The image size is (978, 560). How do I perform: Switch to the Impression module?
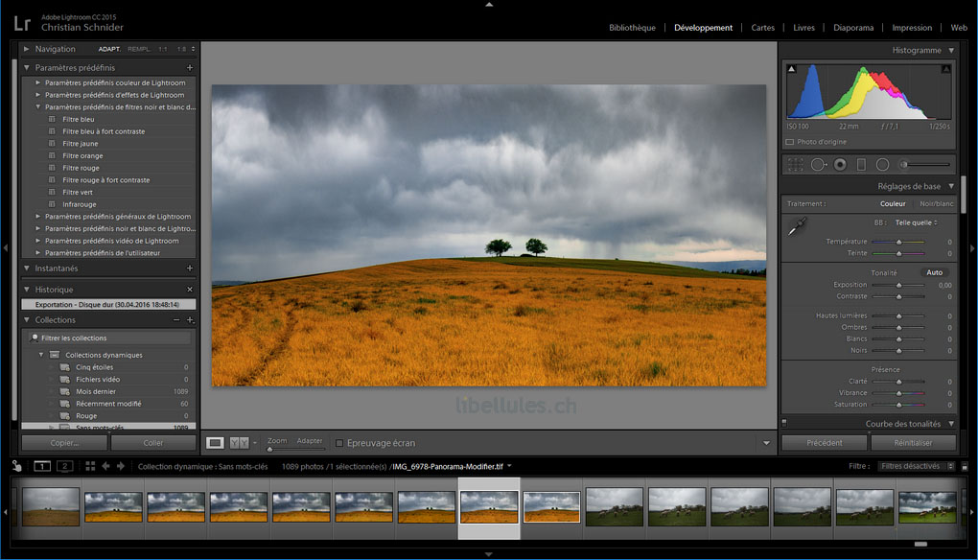912,28
